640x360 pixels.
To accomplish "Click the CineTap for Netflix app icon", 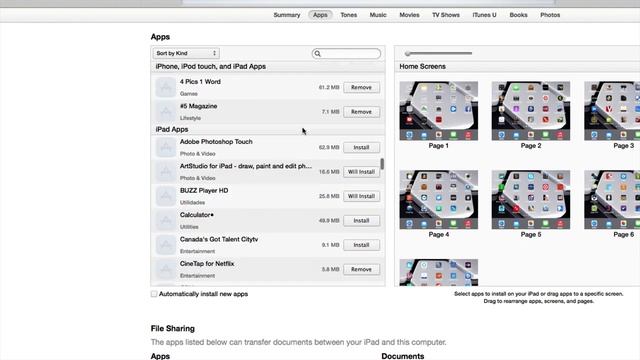I will 166,269.
